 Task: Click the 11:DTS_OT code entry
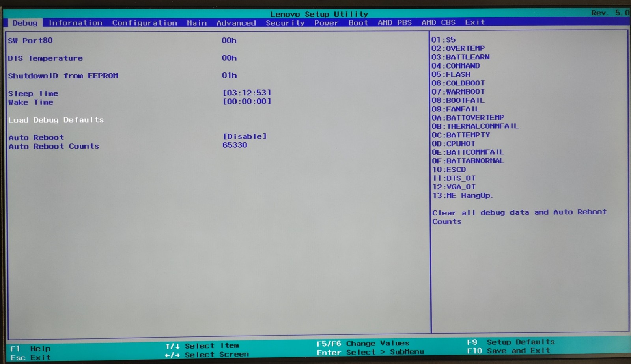[454, 178]
